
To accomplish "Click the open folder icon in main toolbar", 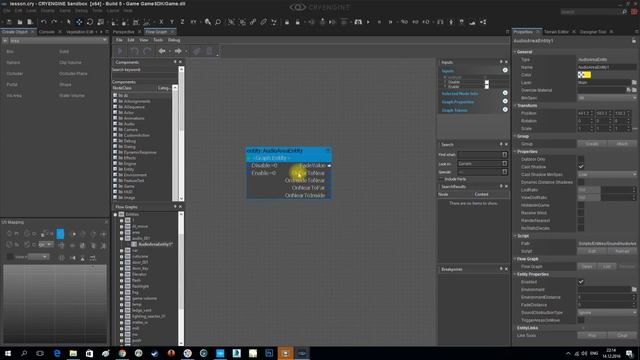I will (x=19, y=22).
